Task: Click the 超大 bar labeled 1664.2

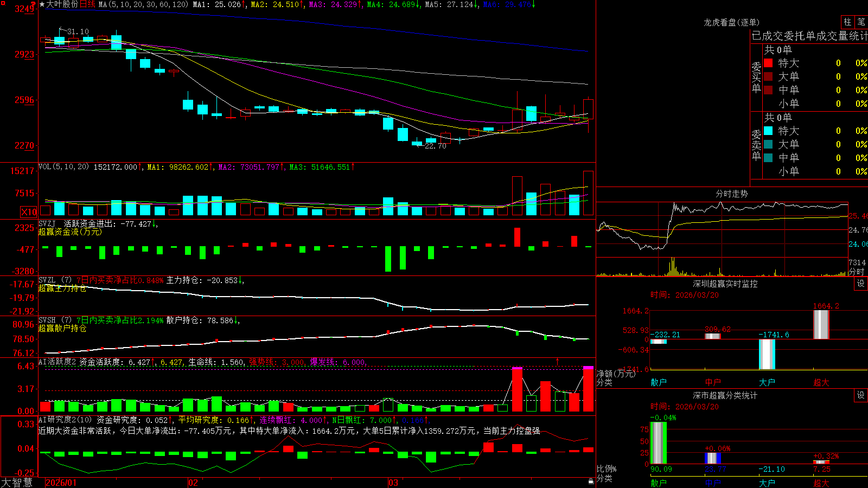Action: pos(821,325)
